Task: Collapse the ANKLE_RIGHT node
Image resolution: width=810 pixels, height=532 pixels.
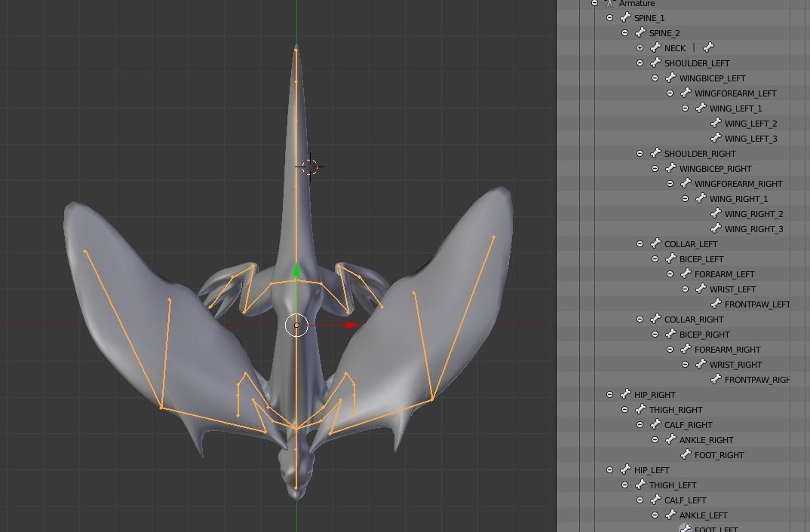Action: tap(655, 439)
